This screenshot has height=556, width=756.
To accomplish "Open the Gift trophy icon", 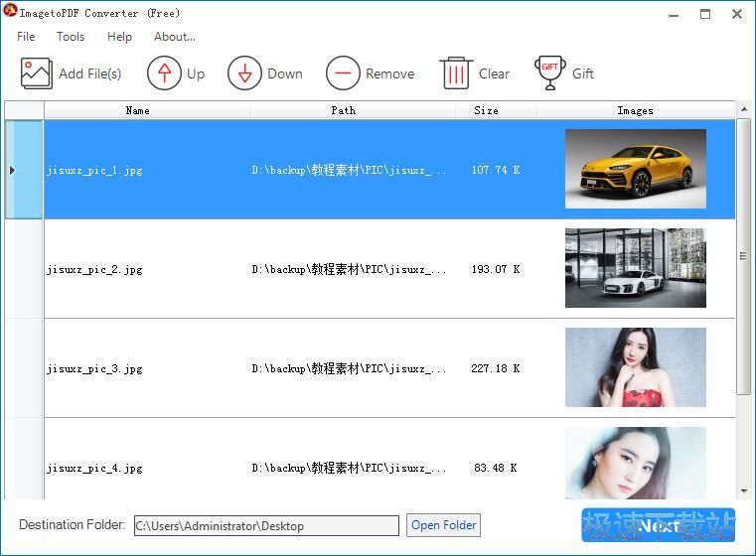I will pyautogui.click(x=550, y=73).
